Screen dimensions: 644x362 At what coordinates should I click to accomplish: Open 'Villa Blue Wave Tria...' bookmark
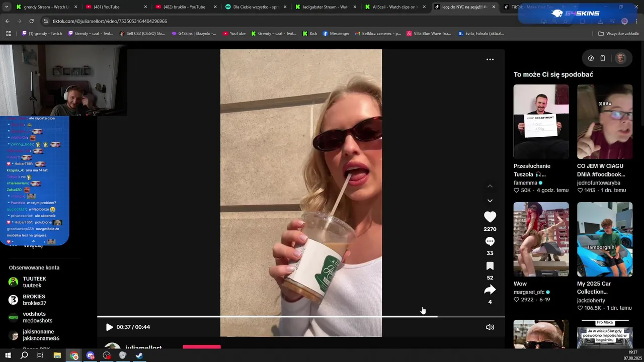429,34
